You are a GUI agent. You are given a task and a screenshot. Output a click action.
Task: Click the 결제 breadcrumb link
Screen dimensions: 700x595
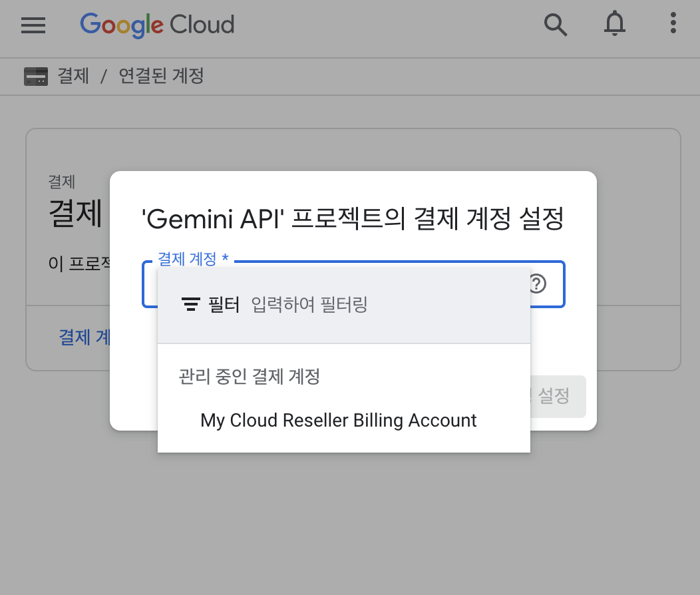click(73, 75)
